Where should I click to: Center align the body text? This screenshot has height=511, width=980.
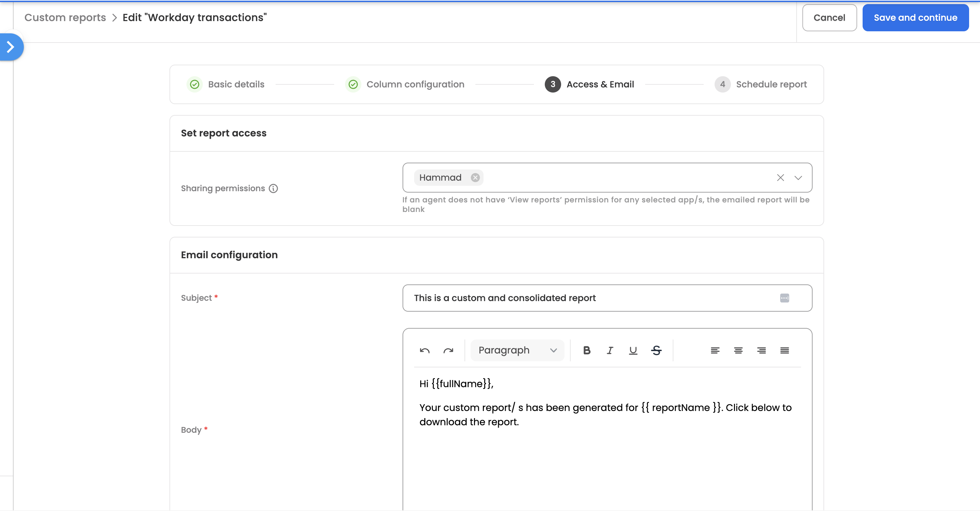(738, 350)
